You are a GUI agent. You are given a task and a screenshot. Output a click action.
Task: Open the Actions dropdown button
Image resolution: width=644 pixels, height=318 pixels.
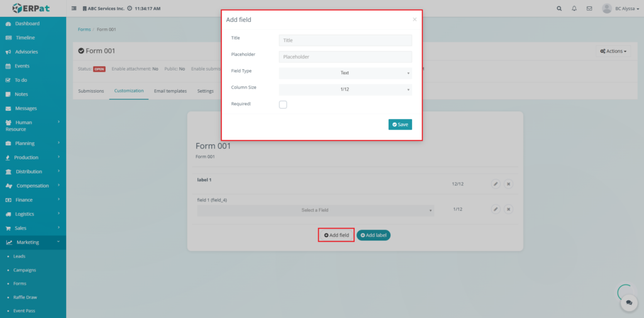pos(613,51)
